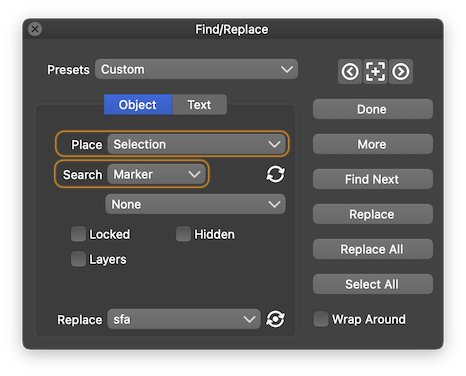This screenshot has height=376, width=466.
Task: Toggle the Hidden checkbox
Action: [183, 234]
